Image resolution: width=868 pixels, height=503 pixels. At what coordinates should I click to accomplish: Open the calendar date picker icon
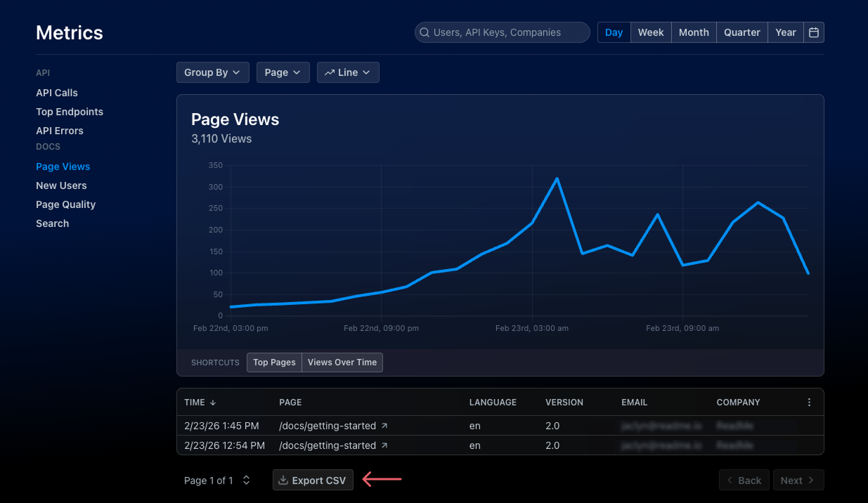(814, 32)
